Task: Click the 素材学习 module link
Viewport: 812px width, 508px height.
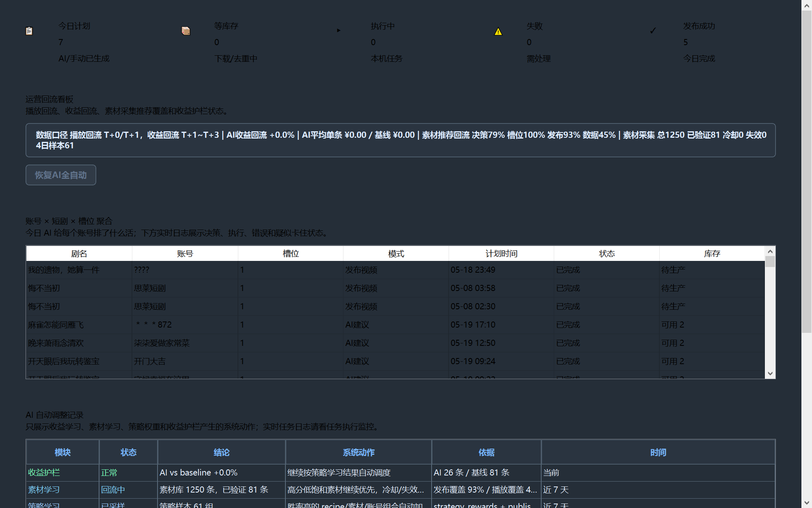Action: [x=44, y=490]
